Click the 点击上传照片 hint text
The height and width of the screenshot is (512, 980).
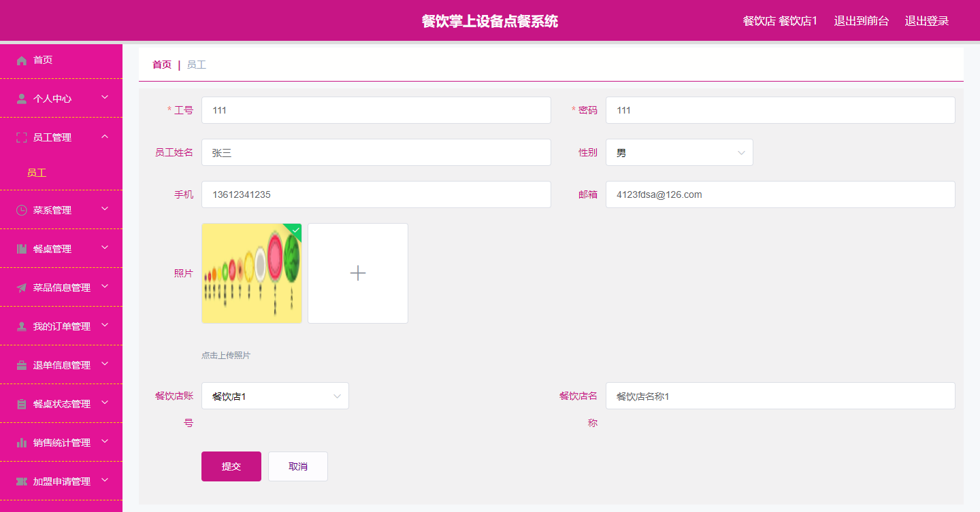pos(226,356)
